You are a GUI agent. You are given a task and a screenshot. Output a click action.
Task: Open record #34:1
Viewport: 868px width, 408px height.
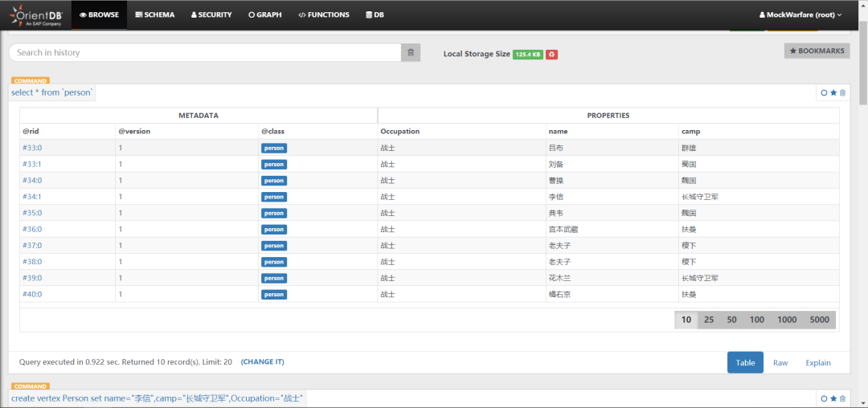point(32,197)
